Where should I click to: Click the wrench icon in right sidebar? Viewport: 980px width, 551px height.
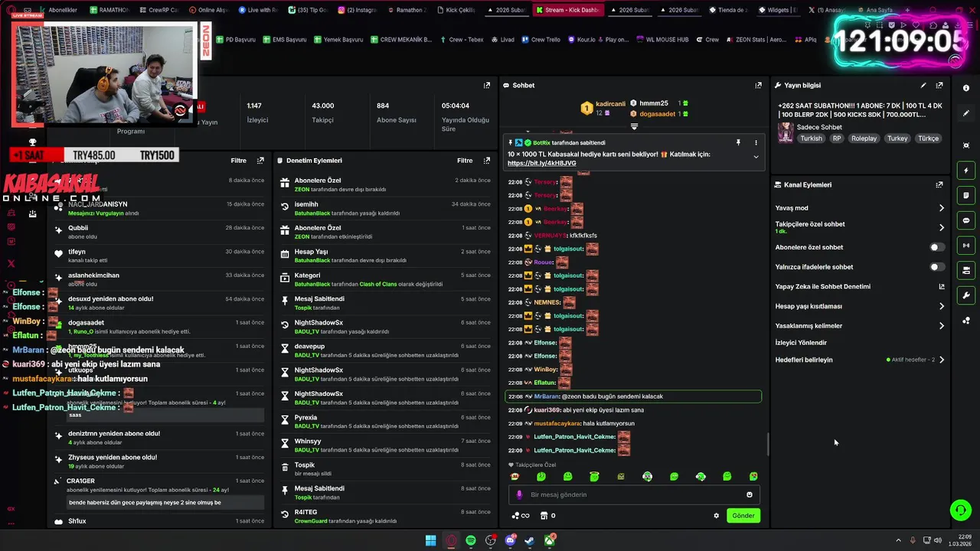pos(966,295)
